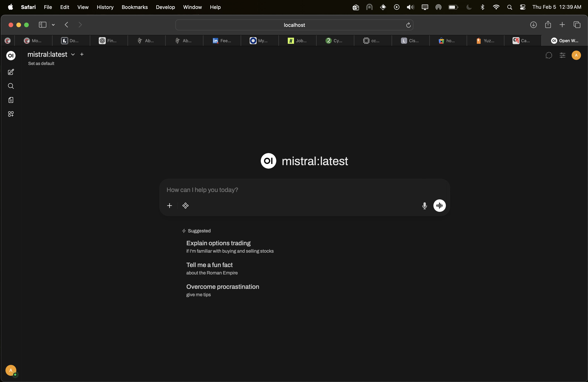Open a new chat with the pencil icon

coord(11,72)
